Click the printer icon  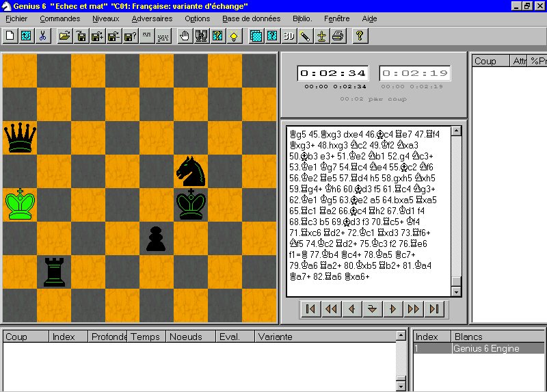click(x=338, y=36)
